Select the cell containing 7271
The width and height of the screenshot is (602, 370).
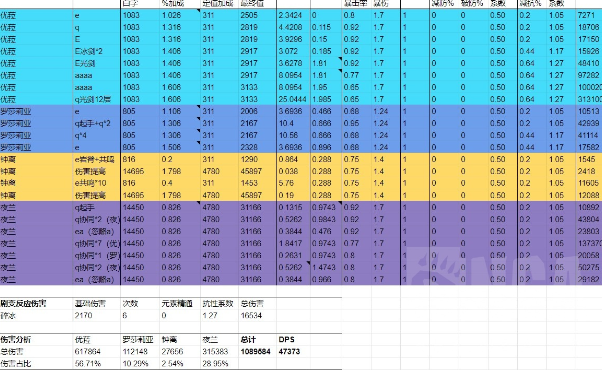point(589,15)
